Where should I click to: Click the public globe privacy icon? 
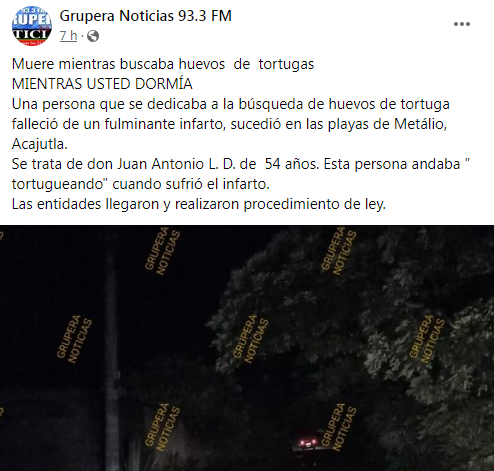coord(93,36)
